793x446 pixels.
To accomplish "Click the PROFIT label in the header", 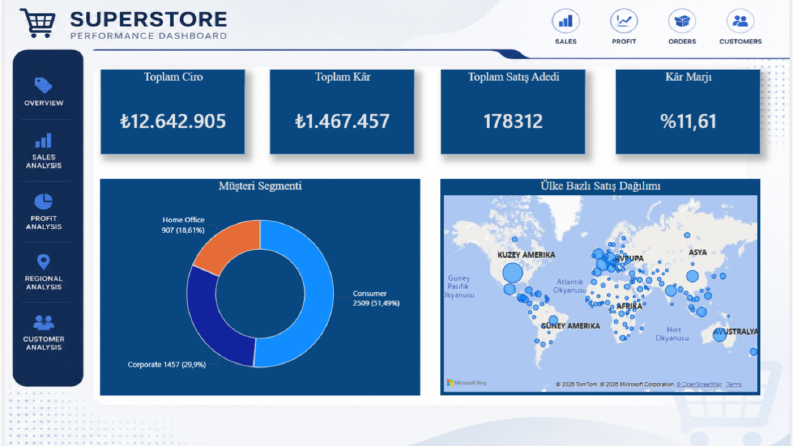I will tap(624, 41).
